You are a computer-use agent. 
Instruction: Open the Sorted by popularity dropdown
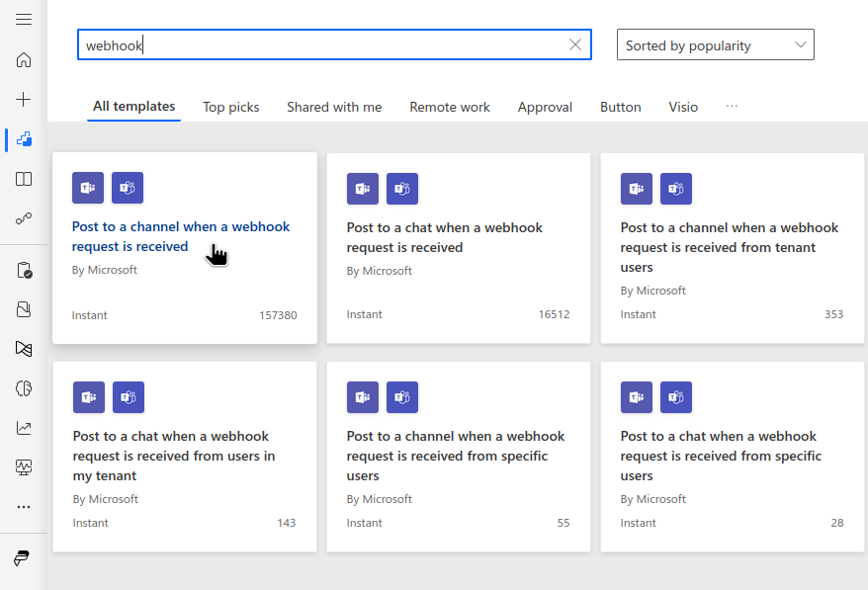click(715, 44)
